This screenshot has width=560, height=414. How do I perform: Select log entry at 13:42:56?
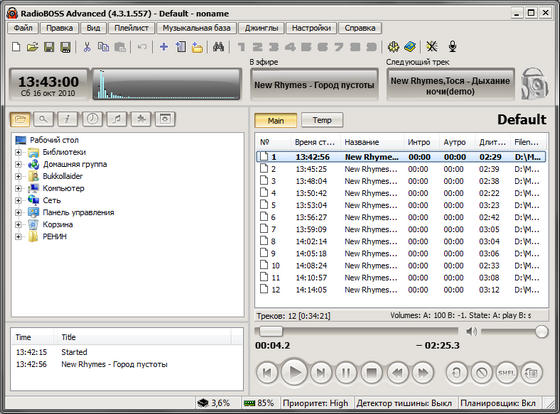pyautogui.click(x=127, y=364)
